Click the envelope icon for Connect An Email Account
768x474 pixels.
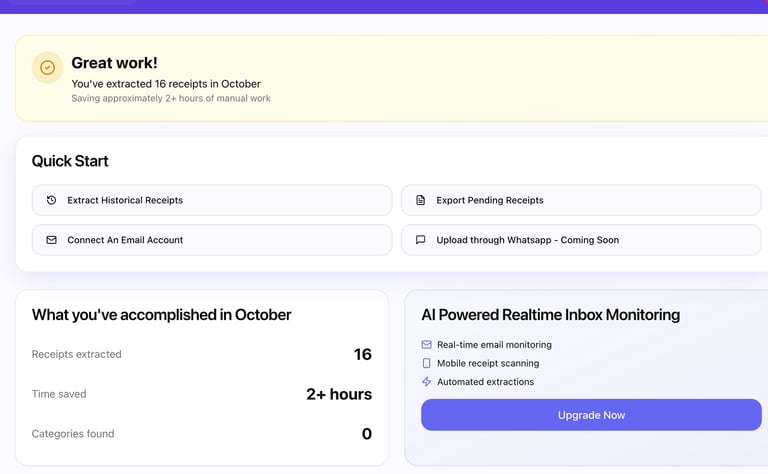51,240
